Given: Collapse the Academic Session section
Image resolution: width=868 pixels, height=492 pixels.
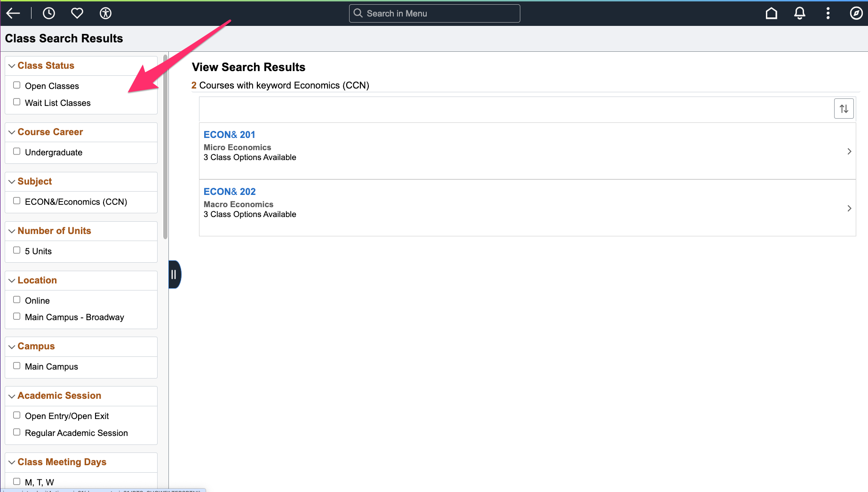Looking at the screenshot, I should tap(12, 396).
